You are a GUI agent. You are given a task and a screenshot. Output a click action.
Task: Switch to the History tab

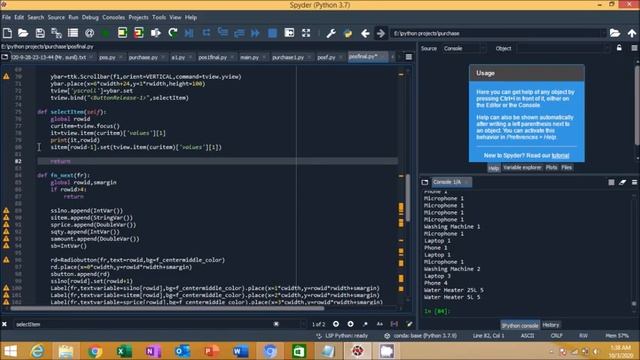551,325
